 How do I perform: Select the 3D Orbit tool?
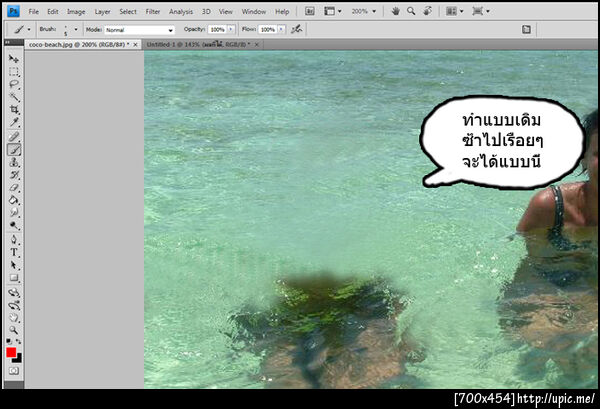pos(14,306)
